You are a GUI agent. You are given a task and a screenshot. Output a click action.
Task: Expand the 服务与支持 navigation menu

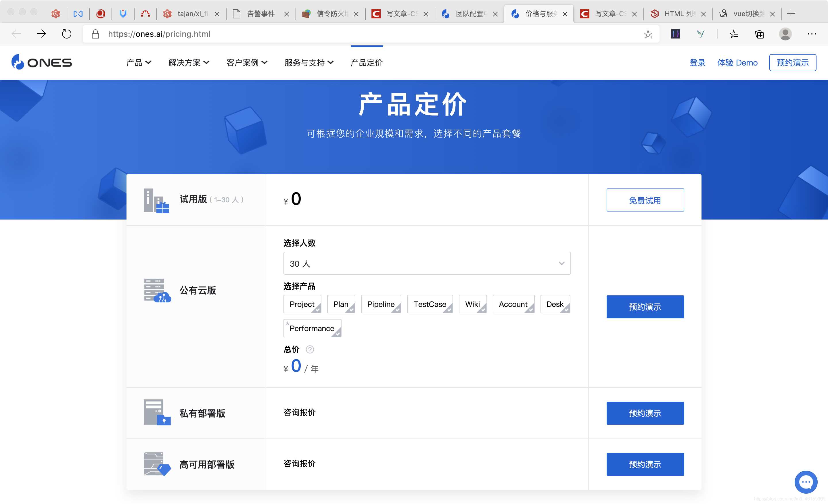point(309,63)
